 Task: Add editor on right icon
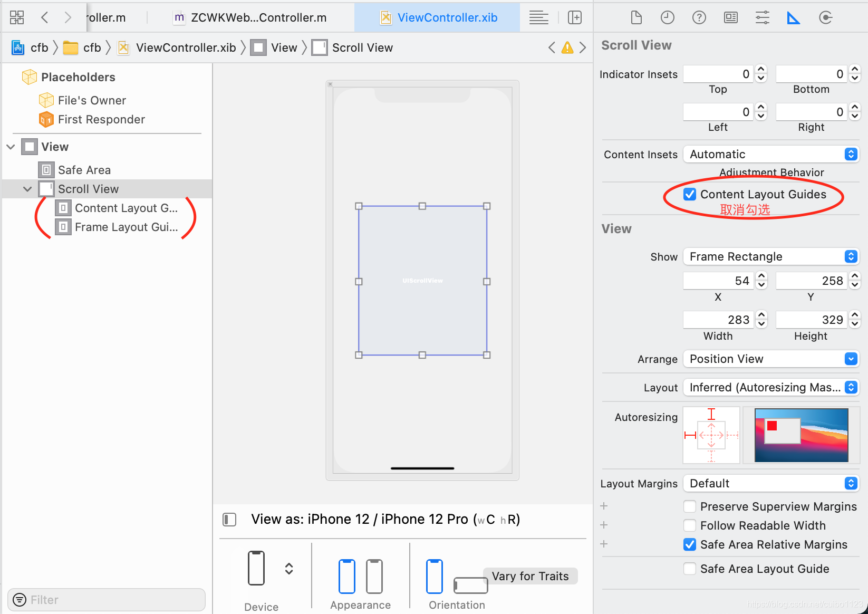pyautogui.click(x=575, y=17)
